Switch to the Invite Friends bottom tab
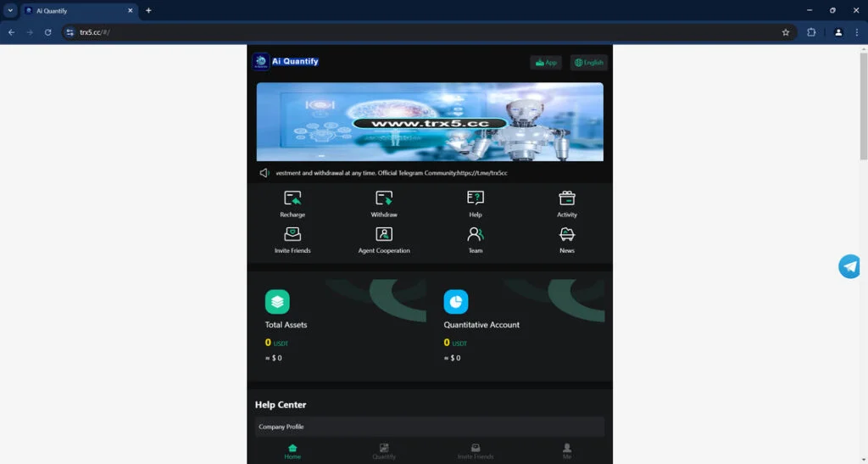868x464 pixels. (476, 452)
